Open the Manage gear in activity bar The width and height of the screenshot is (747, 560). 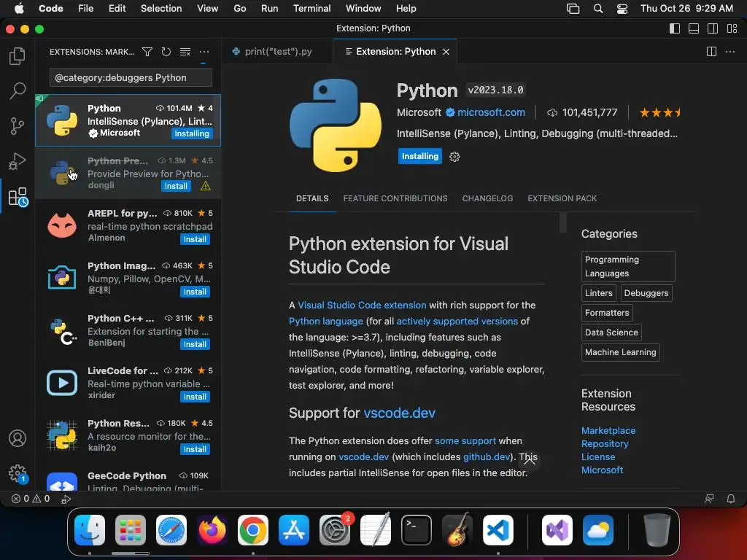pyautogui.click(x=18, y=474)
